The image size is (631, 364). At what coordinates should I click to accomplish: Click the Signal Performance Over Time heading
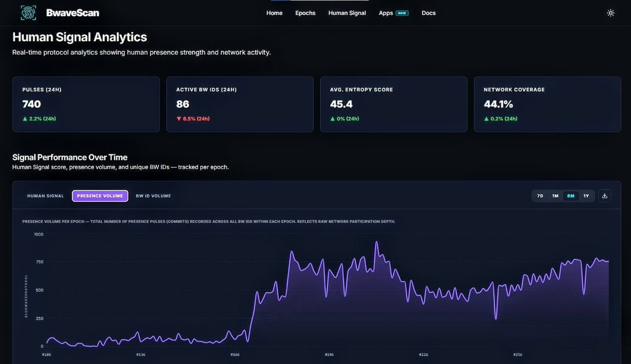point(70,157)
